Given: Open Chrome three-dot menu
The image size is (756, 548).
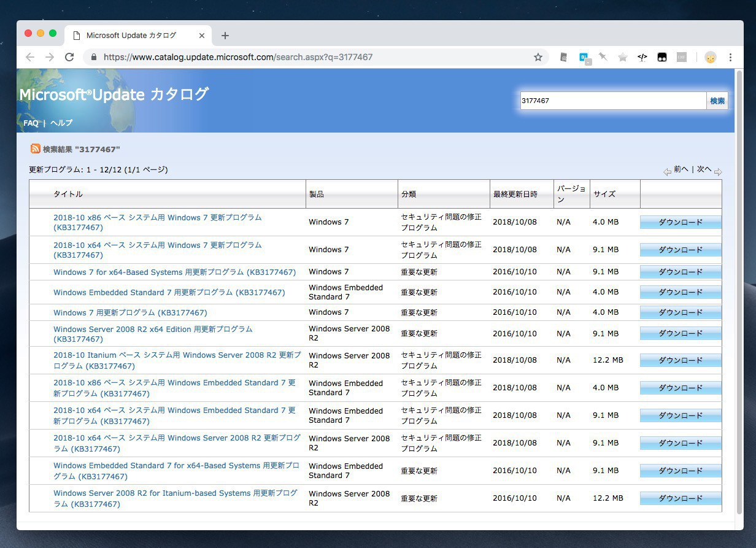Looking at the screenshot, I should tap(730, 57).
